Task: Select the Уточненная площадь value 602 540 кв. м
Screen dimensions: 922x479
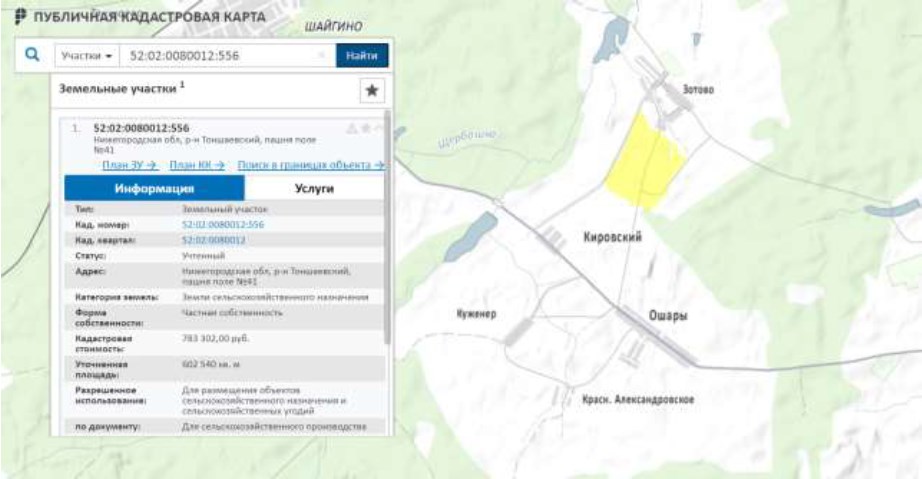Action: [211, 364]
